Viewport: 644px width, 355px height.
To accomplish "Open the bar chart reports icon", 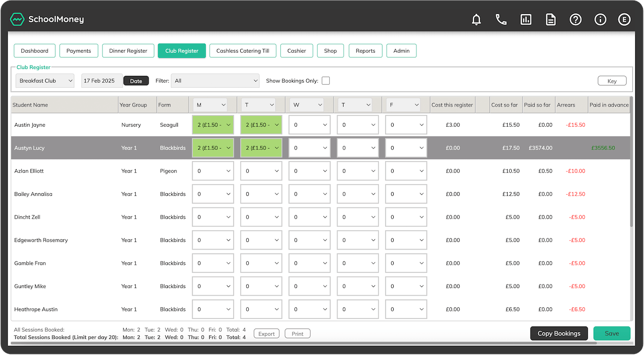I will tap(526, 20).
